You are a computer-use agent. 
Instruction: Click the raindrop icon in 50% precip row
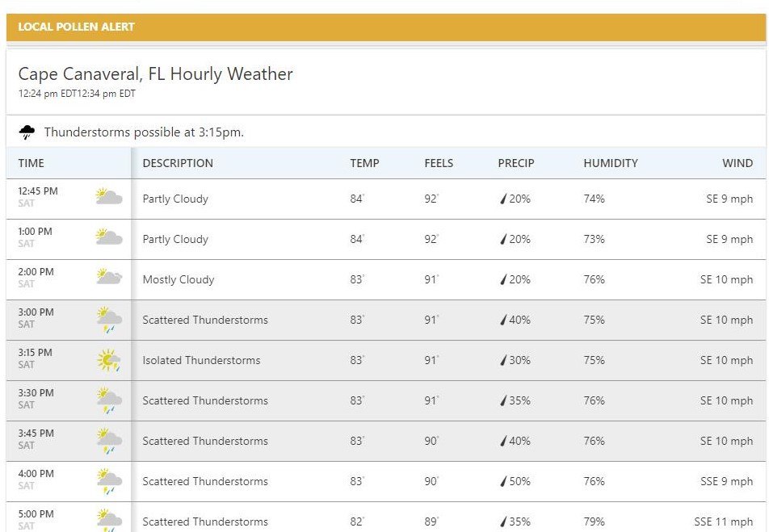coord(503,481)
